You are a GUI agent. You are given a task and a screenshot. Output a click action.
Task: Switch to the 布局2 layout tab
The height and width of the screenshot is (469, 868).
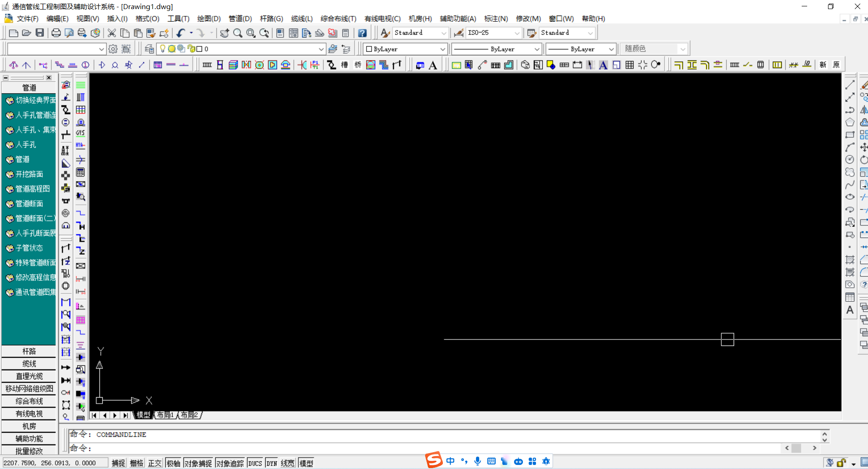[x=189, y=415]
